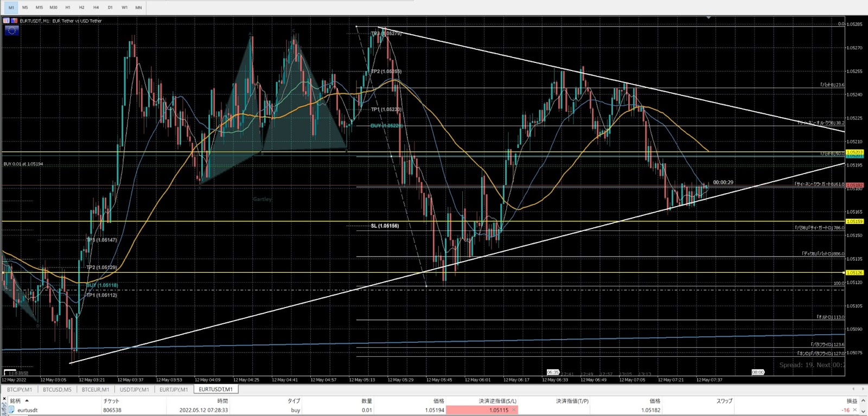Image resolution: width=868 pixels, height=416 pixels.
Task: Switch to the M5 timeframe
Action: coord(25,8)
